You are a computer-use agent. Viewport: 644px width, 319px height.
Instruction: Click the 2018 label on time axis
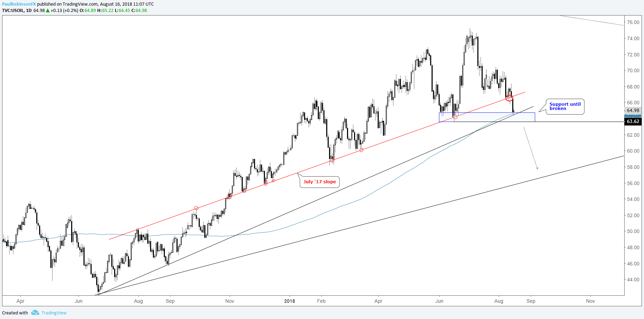290,301
